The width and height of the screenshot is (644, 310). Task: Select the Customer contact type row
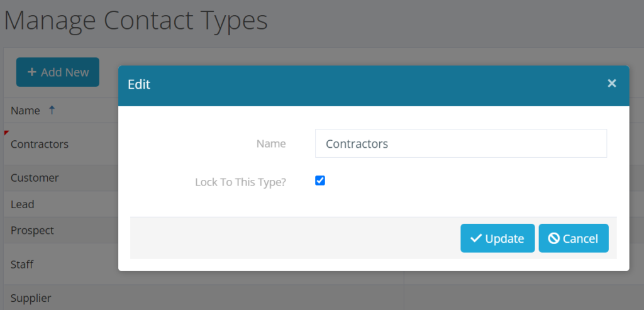(x=35, y=178)
